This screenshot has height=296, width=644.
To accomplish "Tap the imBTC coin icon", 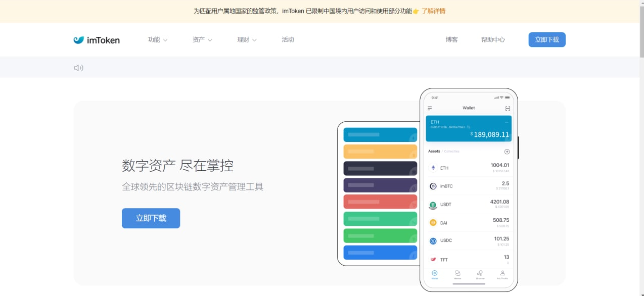I will pos(433,186).
